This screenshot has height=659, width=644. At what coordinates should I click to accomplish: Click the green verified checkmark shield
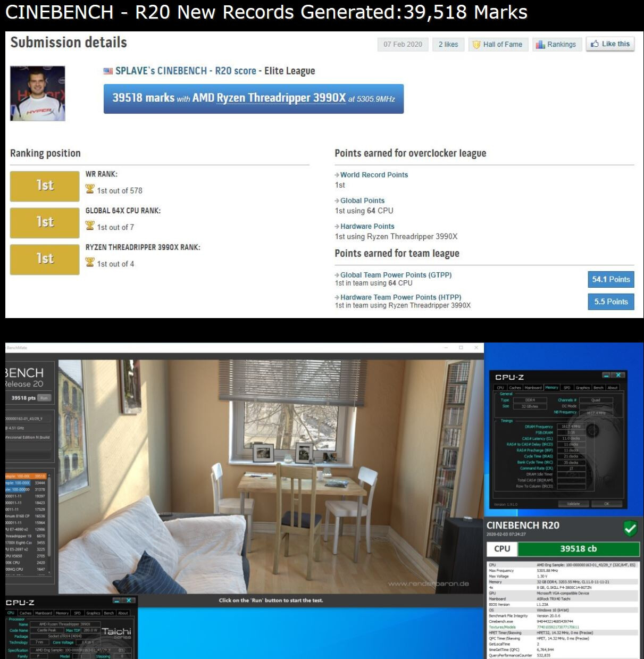[x=630, y=529]
